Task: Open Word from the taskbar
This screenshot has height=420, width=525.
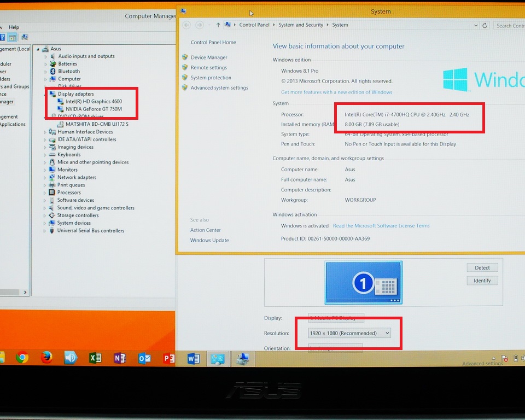Action: 193,359
